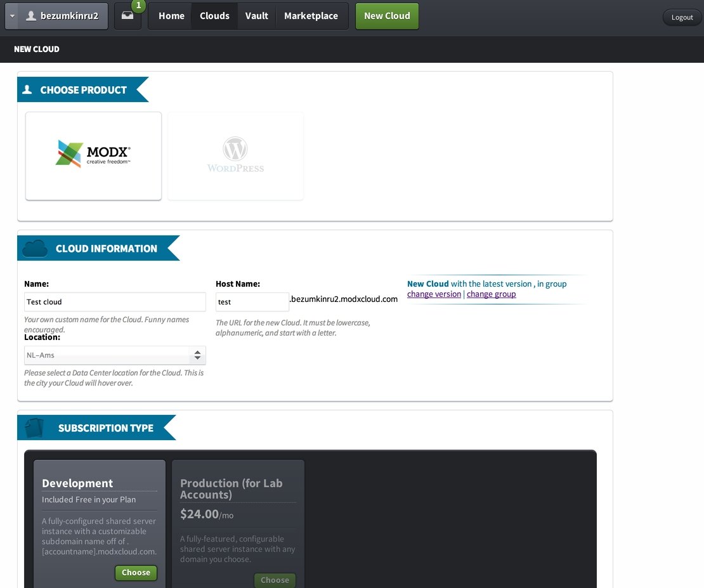Viewport: 704px width, 588px height.
Task: Click the Host Name input field
Action: pos(252,302)
